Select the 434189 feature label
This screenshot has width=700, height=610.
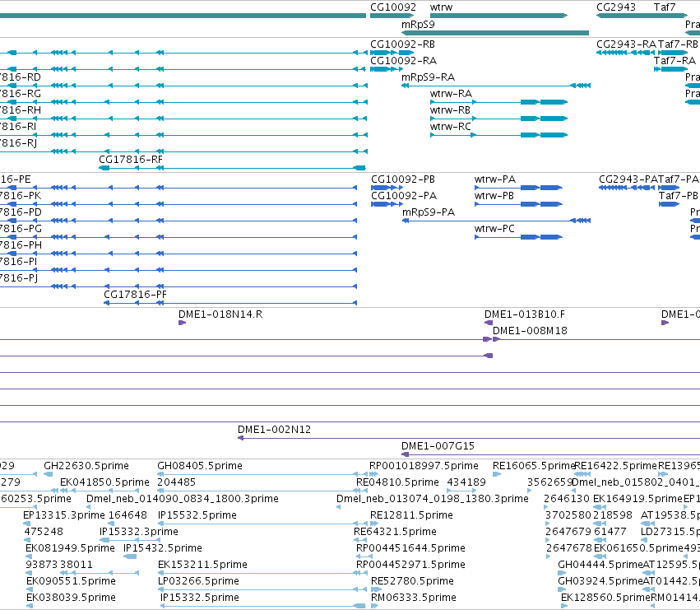466,482
